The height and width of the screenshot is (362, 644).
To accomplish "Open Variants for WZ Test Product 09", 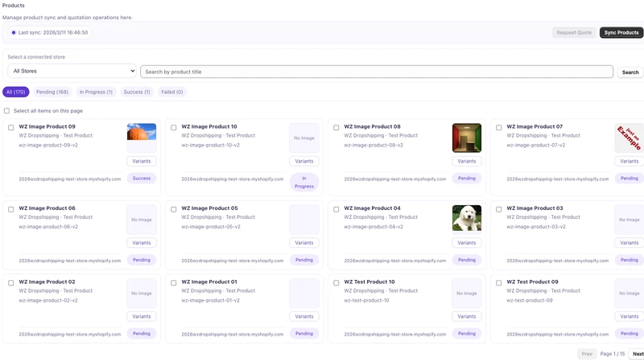I will coord(629,316).
